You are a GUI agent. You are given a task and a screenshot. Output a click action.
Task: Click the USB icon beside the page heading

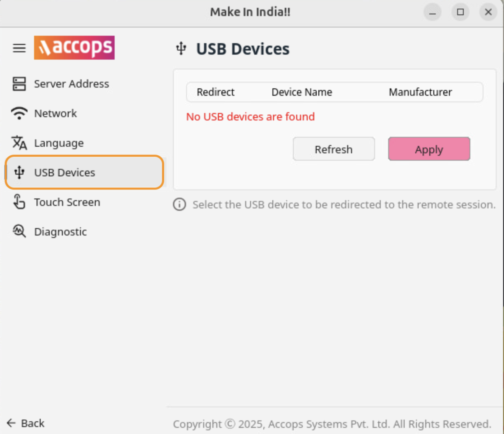[181, 48]
